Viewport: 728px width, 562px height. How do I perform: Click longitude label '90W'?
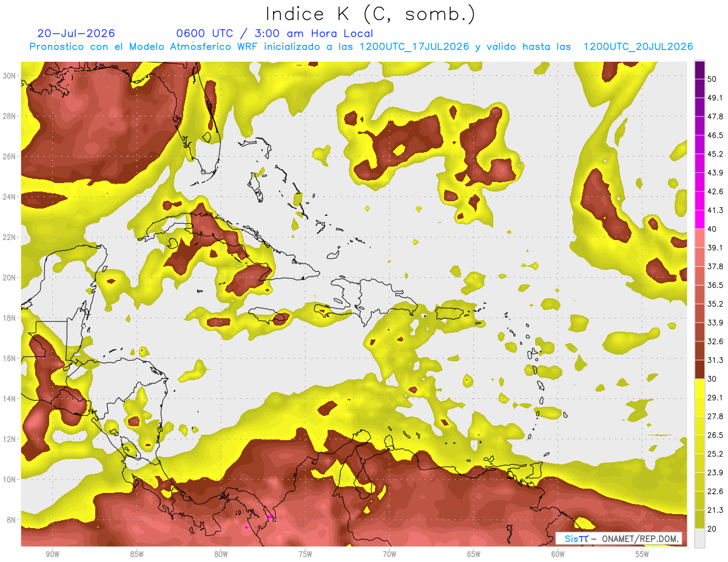52,554
